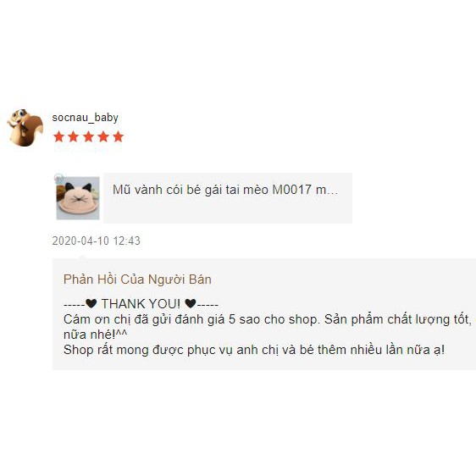Click the THANK YOU! text

pos(141,303)
